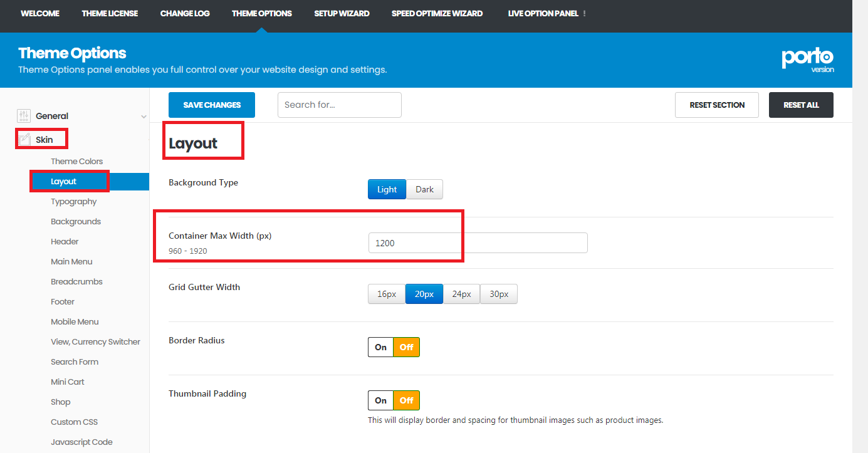Open Breadcrumbs settings in sidebar

click(x=76, y=281)
